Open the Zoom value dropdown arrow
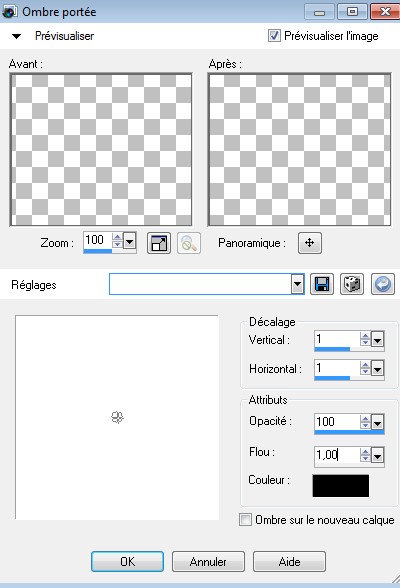The width and height of the screenshot is (400, 588). 129,241
